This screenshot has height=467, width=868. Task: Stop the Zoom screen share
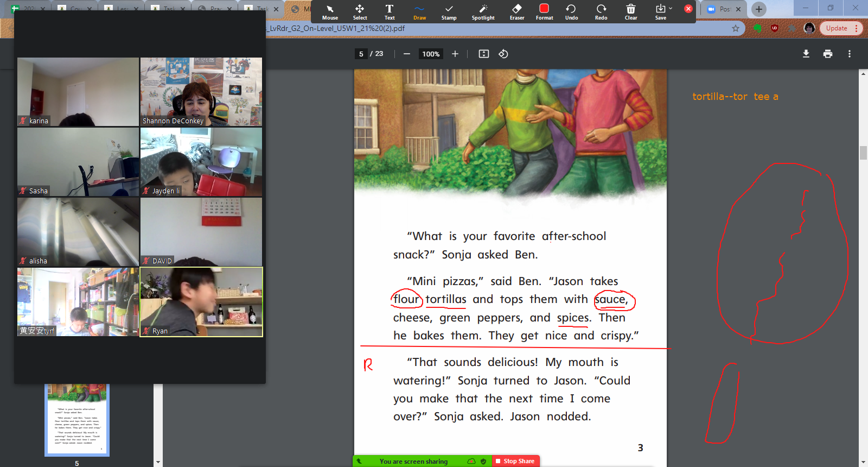[x=516, y=461]
